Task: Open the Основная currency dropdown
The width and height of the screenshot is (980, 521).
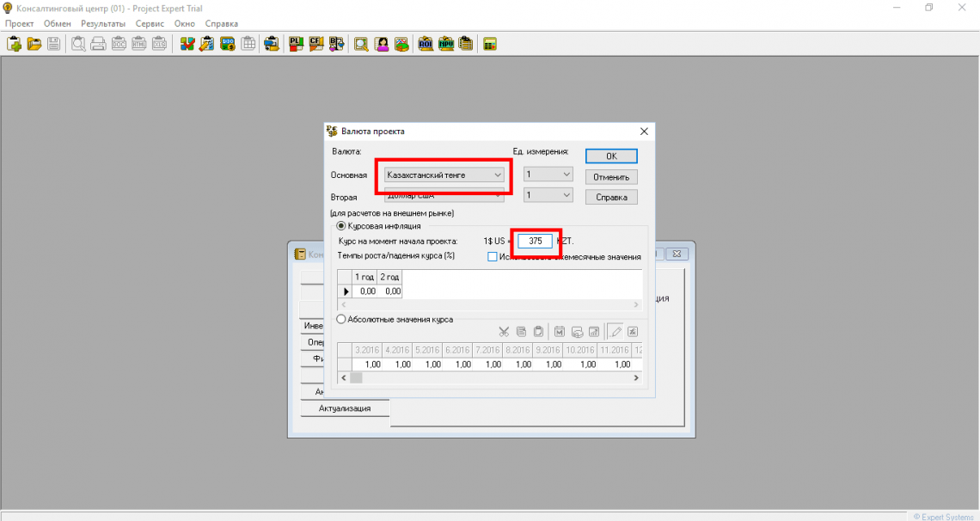Action: [444, 175]
